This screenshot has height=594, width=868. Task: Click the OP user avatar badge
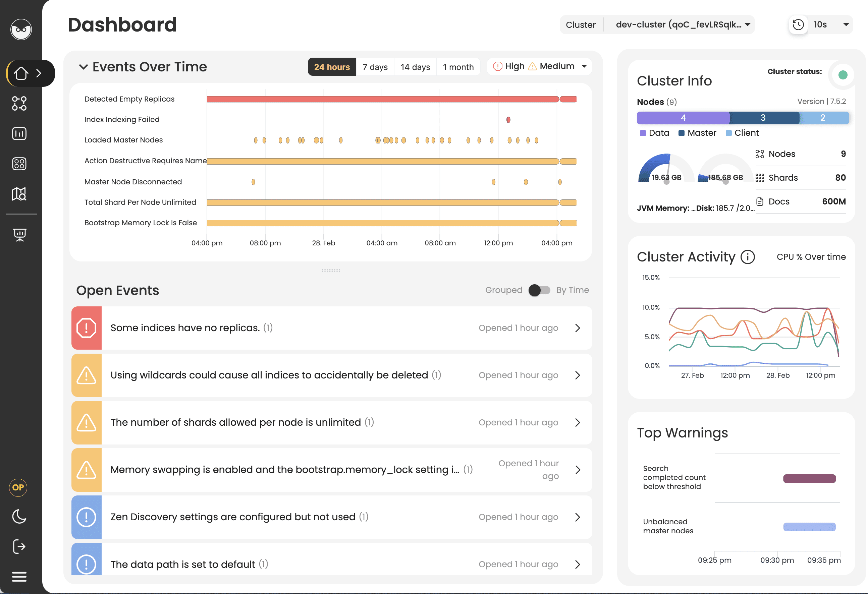click(18, 488)
